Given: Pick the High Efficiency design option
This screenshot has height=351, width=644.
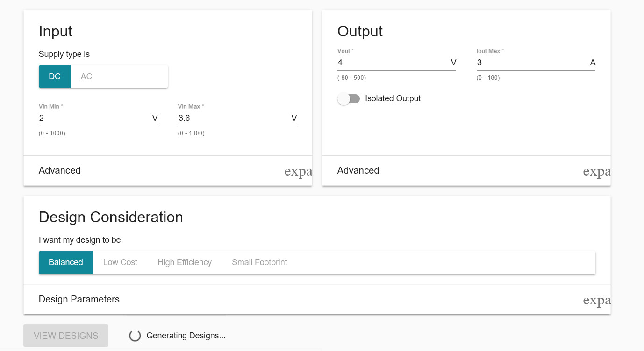Looking at the screenshot, I should (185, 262).
